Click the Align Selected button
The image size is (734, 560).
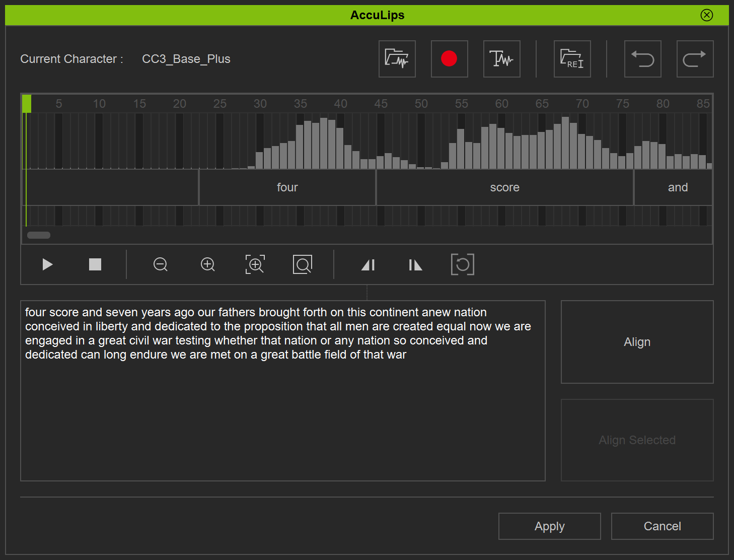point(637,440)
